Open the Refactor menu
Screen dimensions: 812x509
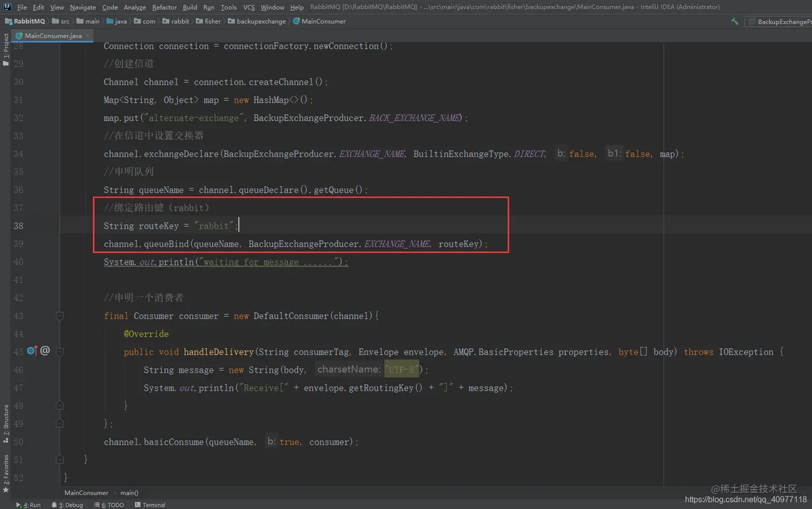tap(164, 7)
